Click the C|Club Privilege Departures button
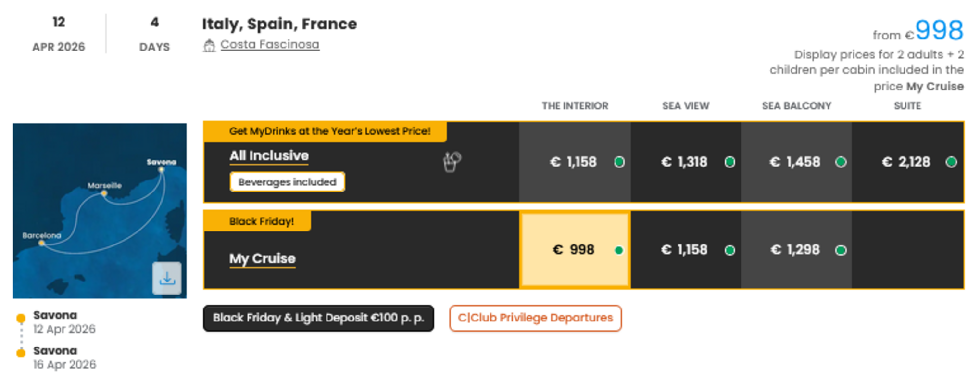Screen dimensions: 980x385 [535, 318]
